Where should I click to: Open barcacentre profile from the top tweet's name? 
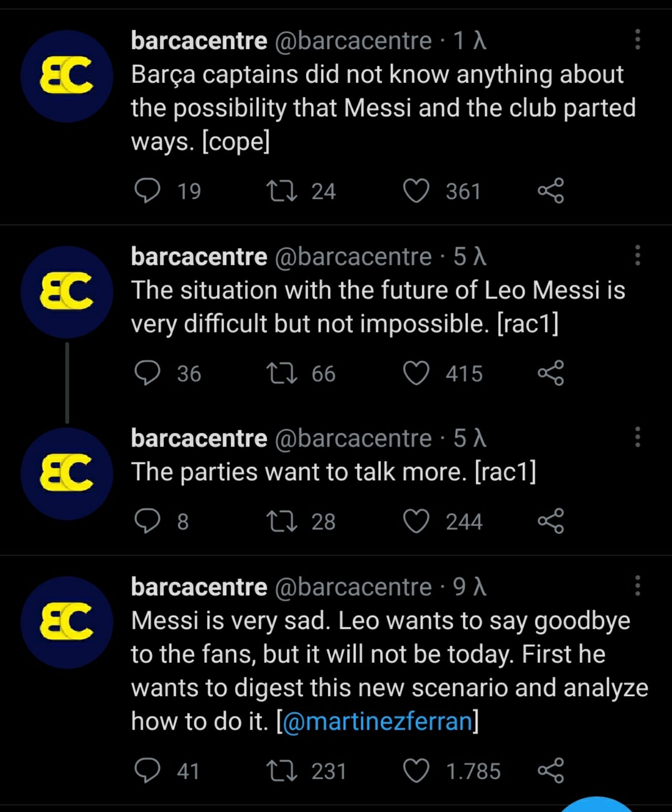point(198,41)
